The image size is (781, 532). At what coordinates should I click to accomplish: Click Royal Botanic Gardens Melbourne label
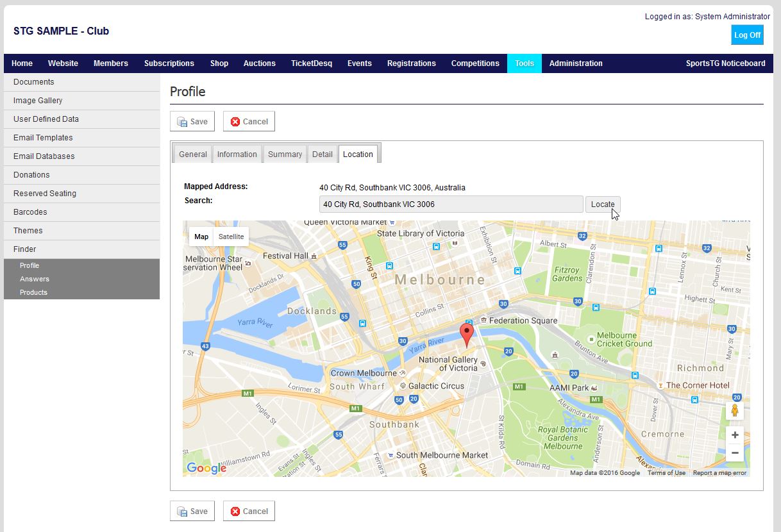563,438
